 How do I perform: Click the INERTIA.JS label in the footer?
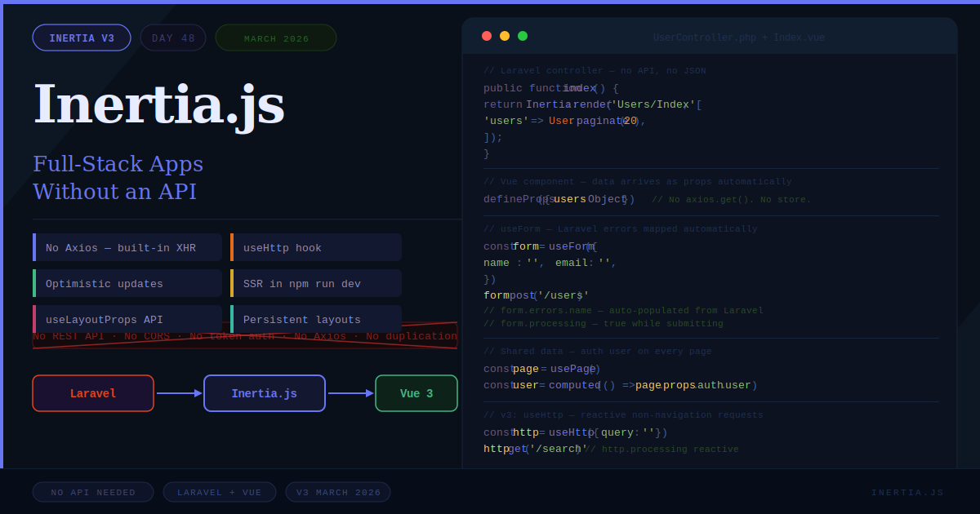pyautogui.click(x=908, y=491)
